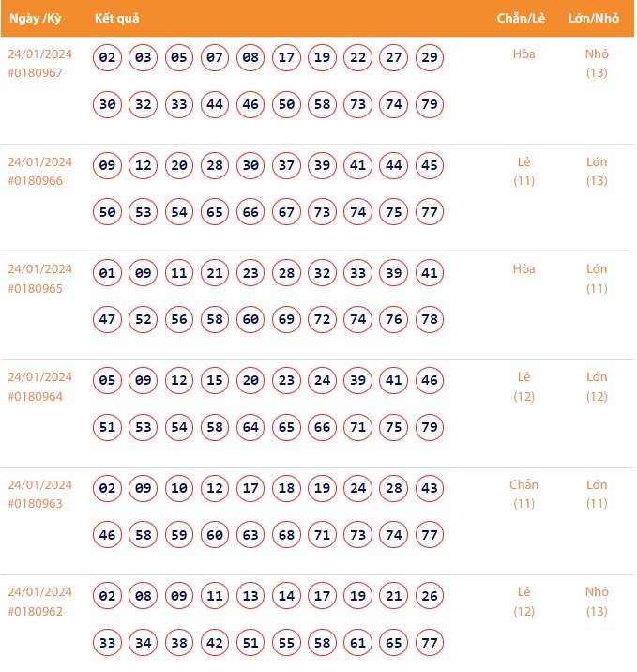Select "Chẵn (11)" result of draw #0180963
This screenshot has width=637, height=672.
pyautogui.click(x=524, y=494)
